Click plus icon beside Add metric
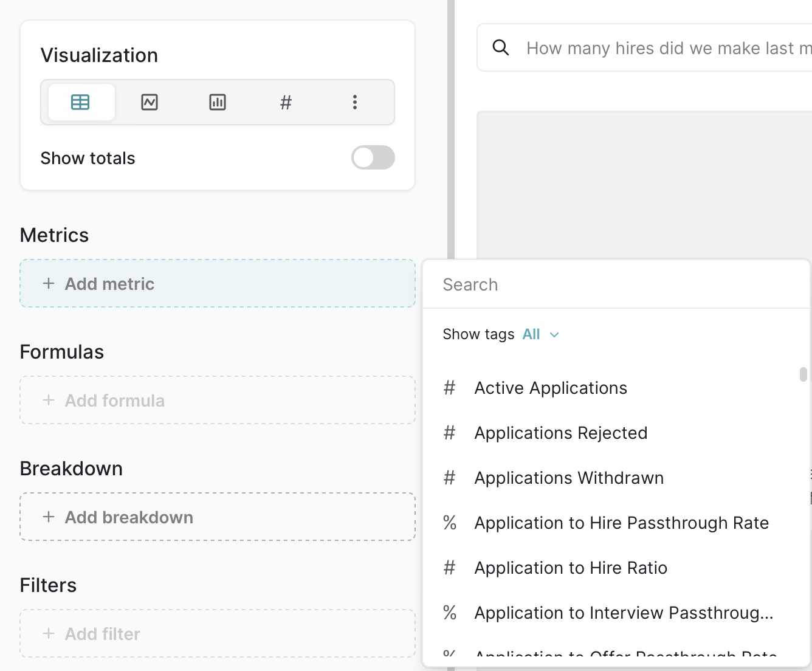Image resolution: width=812 pixels, height=671 pixels. 49,283
